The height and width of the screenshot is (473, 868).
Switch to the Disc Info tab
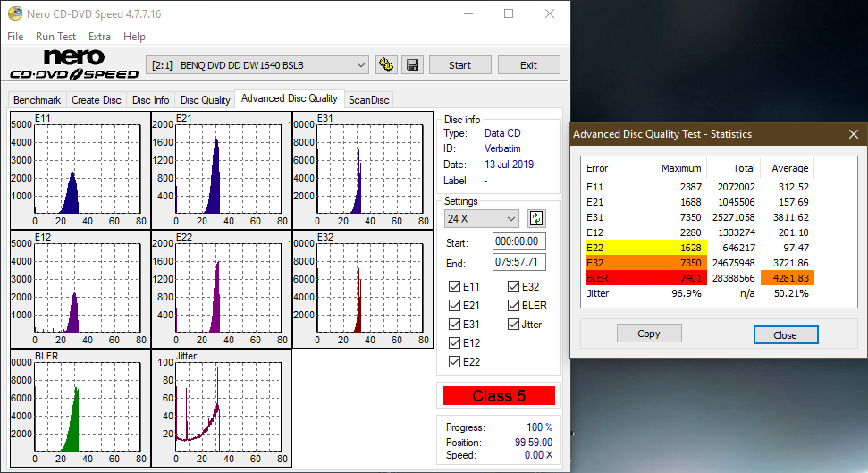click(x=150, y=99)
